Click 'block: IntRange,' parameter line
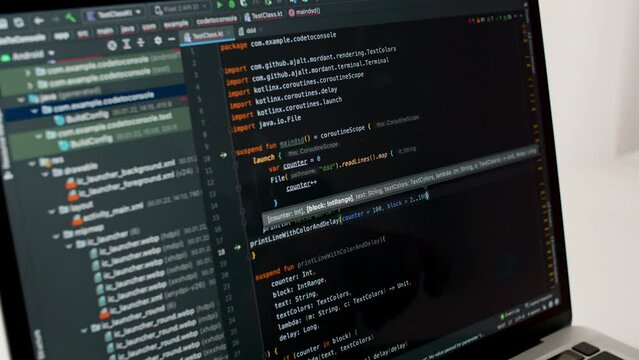 299,286
